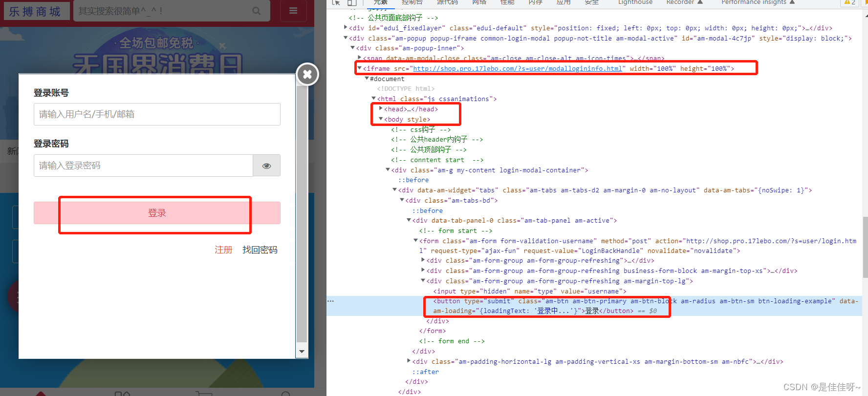Switch to the Recorder tab in DevTools
Screen dimensions: 868x396
point(680,2)
